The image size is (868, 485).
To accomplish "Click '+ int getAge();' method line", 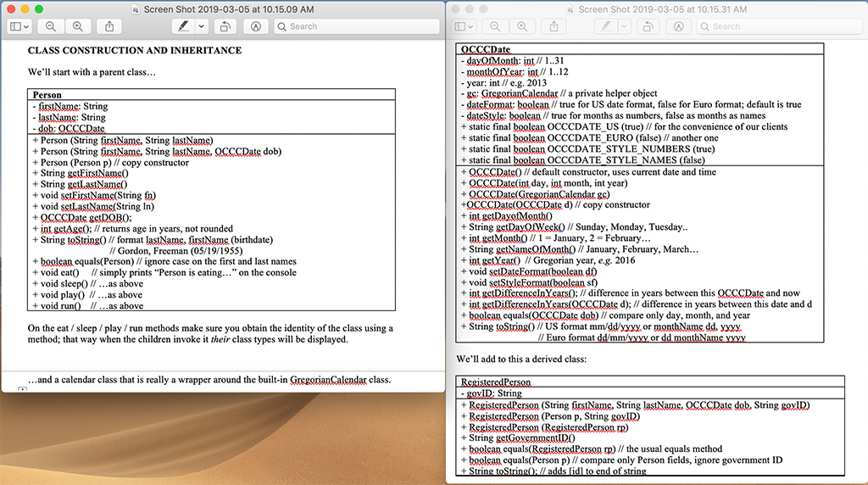I will click(133, 229).
